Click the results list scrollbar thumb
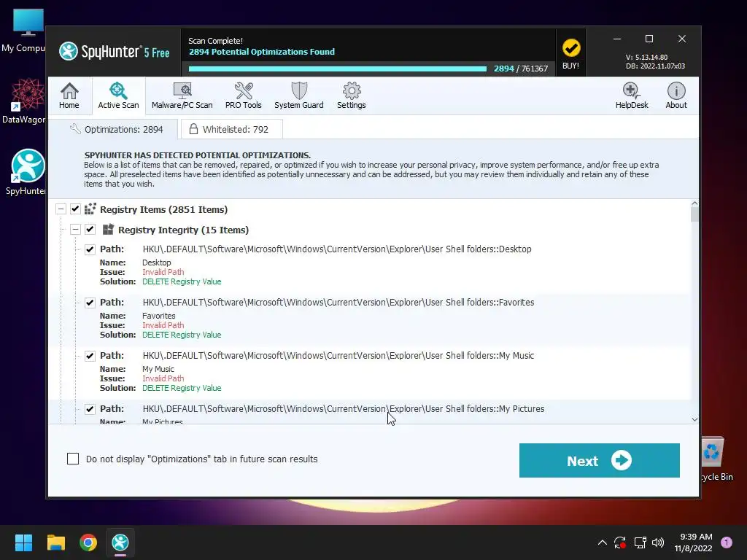 click(694, 214)
